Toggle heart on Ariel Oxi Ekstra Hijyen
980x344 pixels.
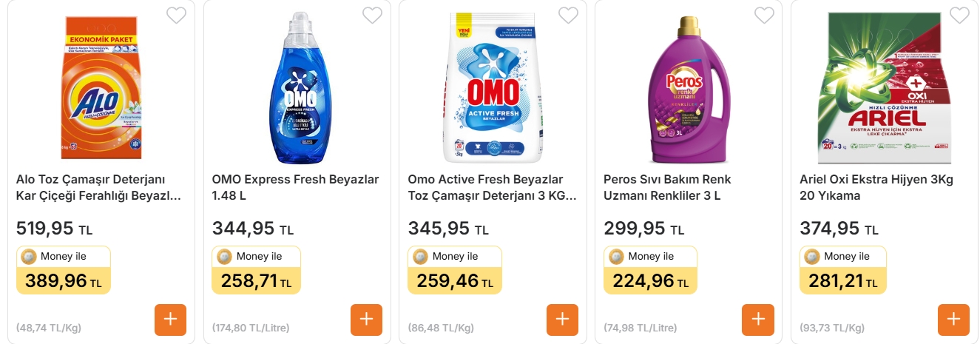point(959,15)
